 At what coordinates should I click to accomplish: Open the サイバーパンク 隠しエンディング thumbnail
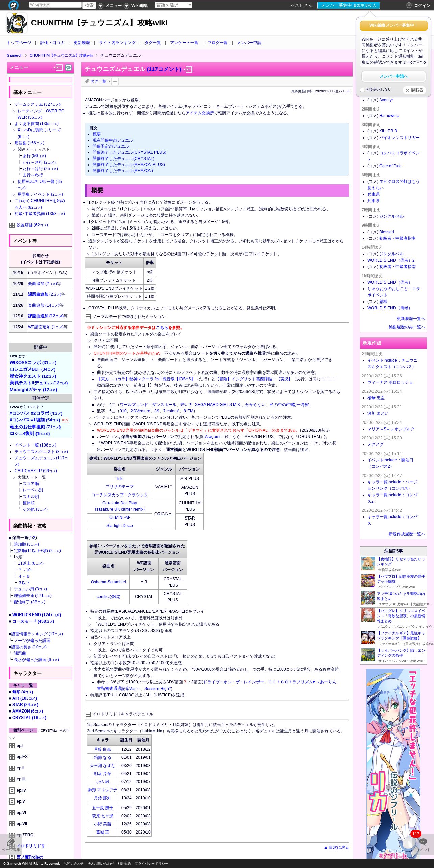click(x=368, y=655)
